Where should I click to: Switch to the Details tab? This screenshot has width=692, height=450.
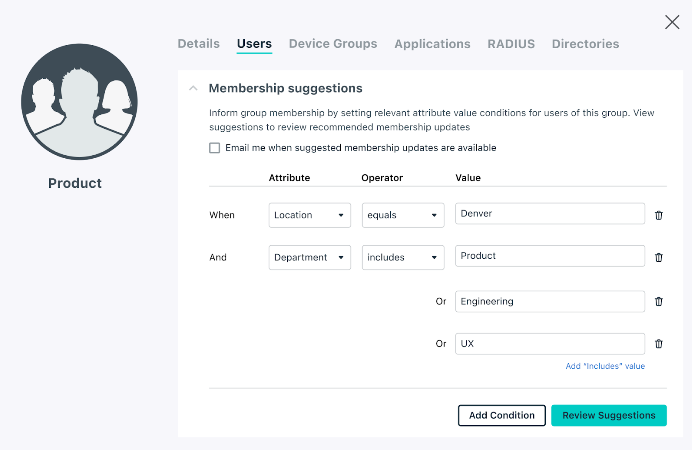click(x=198, y=44)
